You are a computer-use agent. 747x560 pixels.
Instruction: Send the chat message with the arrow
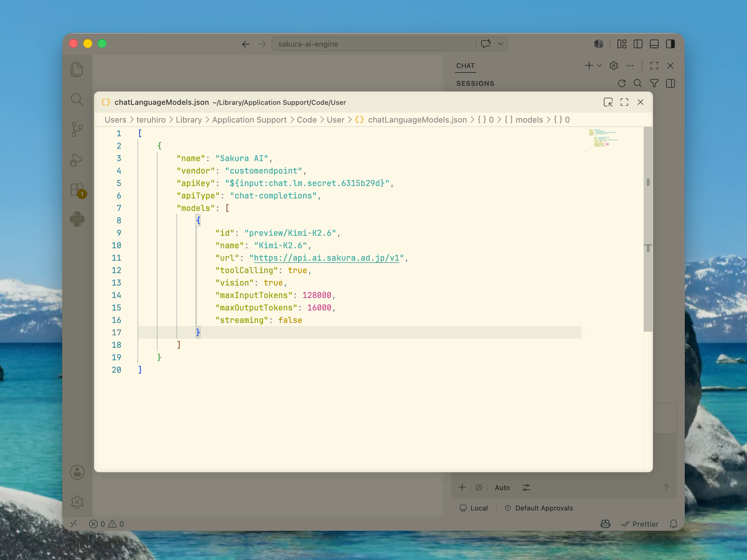(666, 488)
